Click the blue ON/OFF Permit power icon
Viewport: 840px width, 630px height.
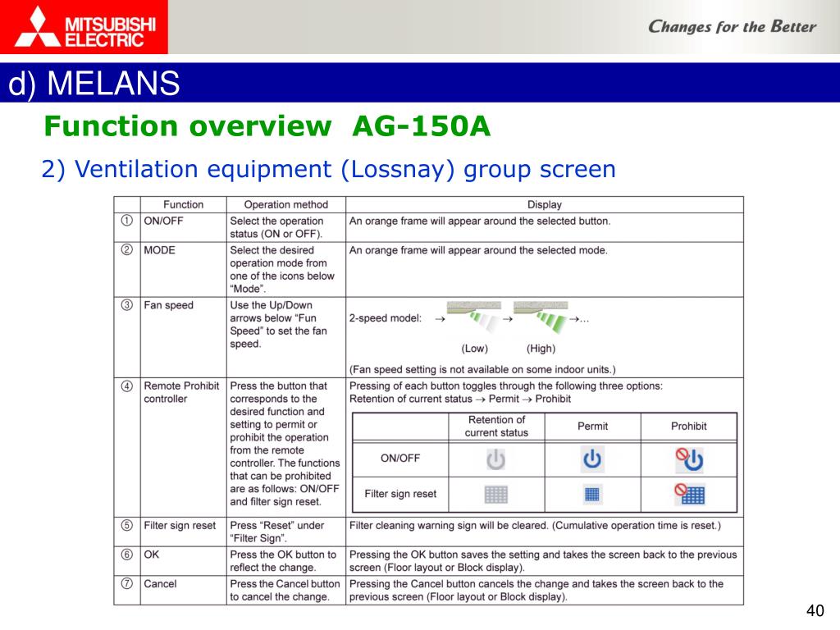[592, 459]
